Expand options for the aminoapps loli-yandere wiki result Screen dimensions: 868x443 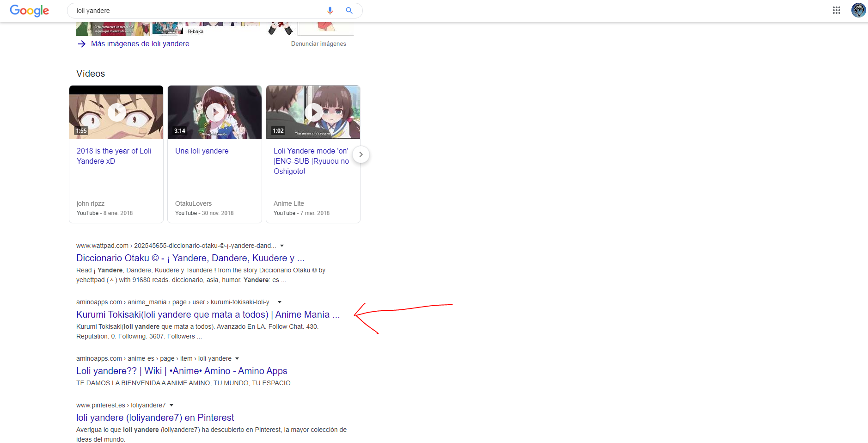pyautogui.click(x=237, y=359)
